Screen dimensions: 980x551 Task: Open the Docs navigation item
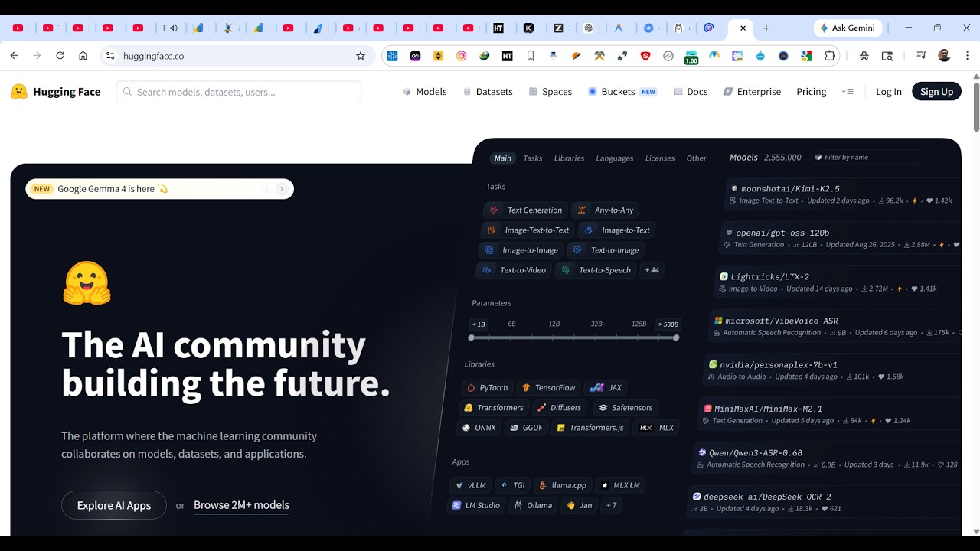pyautogui.click(x=690, y=92)
